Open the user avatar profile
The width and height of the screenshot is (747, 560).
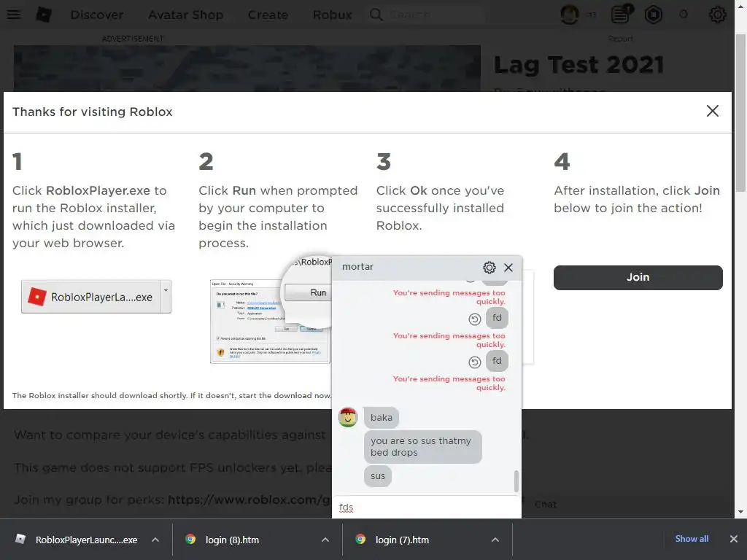(x=570, y=15)
